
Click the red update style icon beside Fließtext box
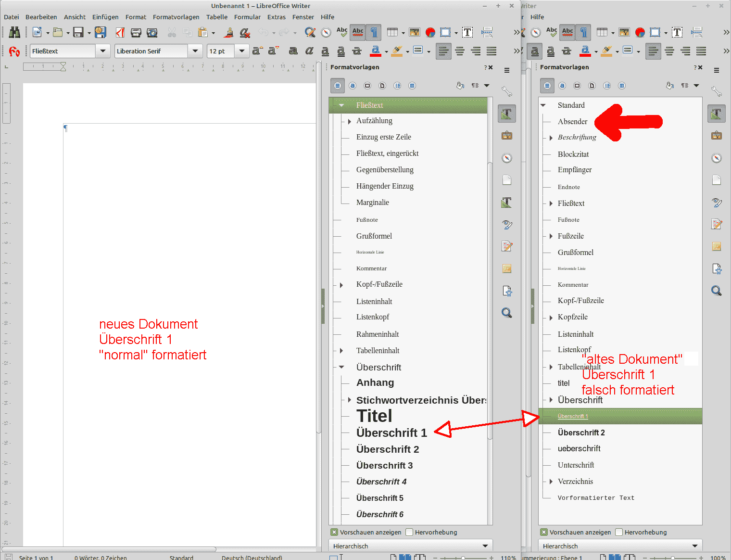point(14,51)
